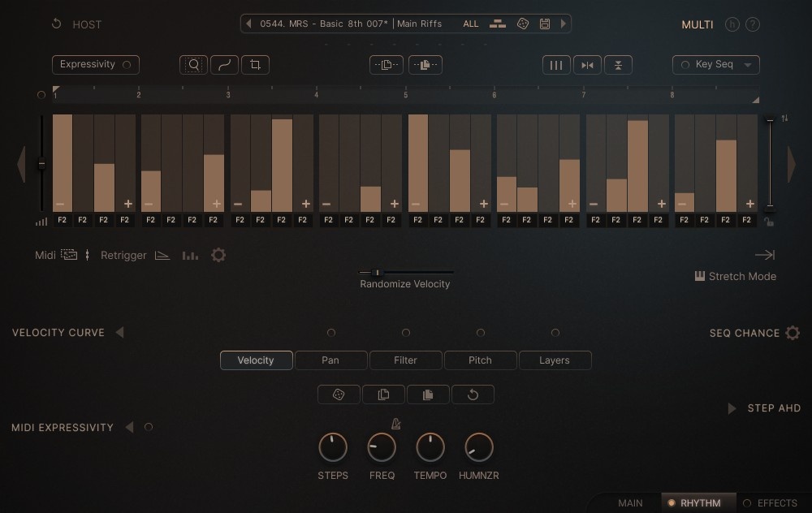Collapse the Velocity Curve section
Screen dimensions: 812x513
pyautogui.click(x=119, y=332)
